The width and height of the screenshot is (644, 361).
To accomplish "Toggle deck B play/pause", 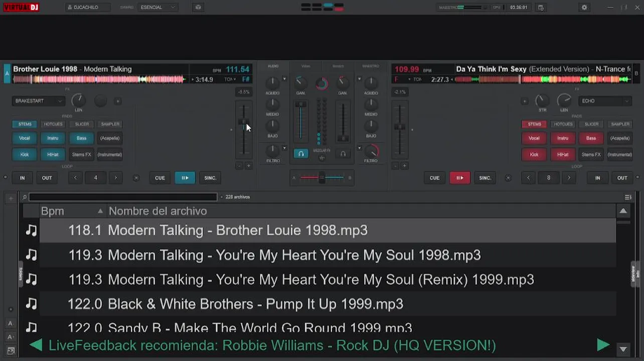I will coord(460,177).
